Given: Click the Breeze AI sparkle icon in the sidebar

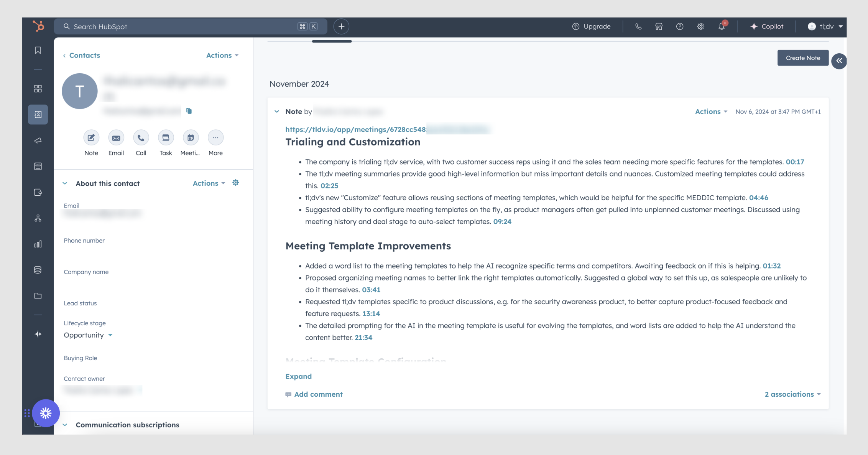Looking at the screenshot, I should tap(38, 334).
